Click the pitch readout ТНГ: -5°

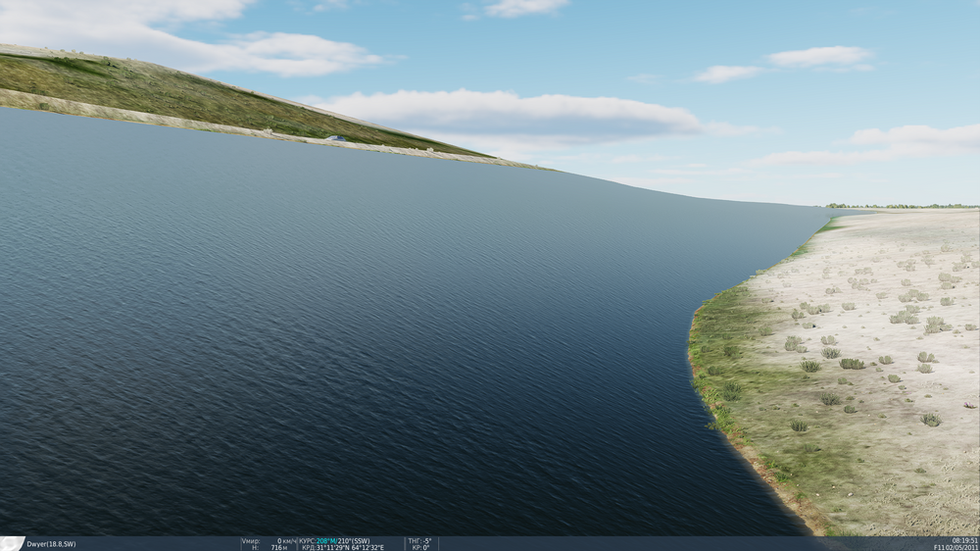click(419, 541)
